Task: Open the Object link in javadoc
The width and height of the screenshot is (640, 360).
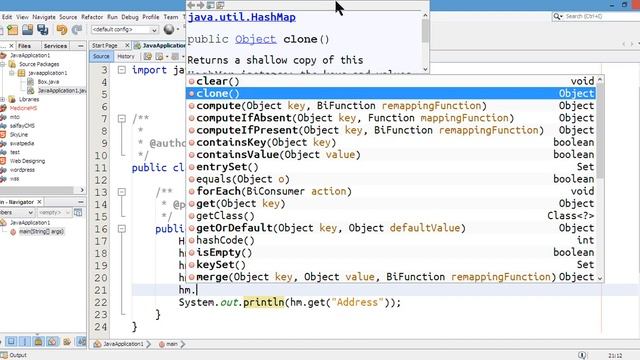Action: click(256, 39)
